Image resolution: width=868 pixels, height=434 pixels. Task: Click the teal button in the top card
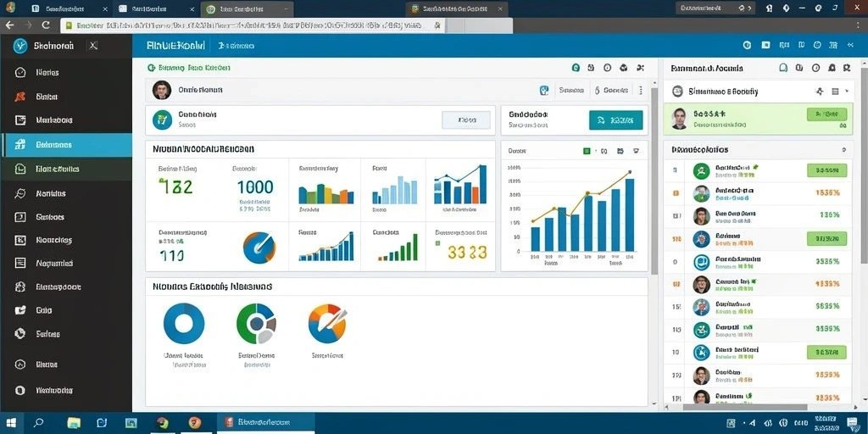point(615,120)
